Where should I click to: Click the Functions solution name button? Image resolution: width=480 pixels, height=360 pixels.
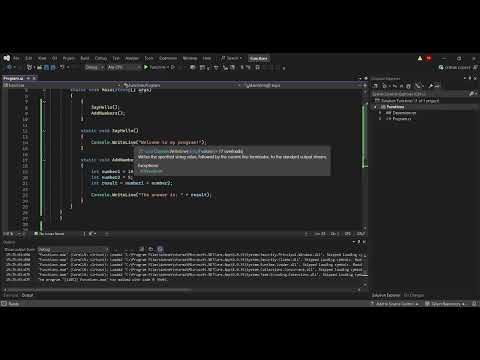tap(259, 58)
